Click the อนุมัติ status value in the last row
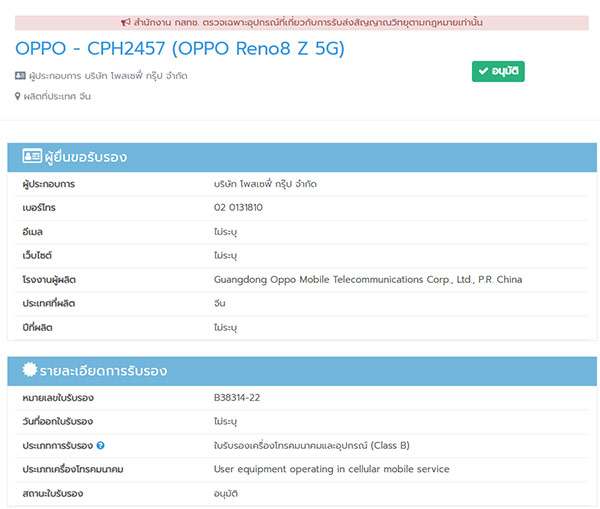The height and width of the screenshot is (509, 600). tap(226, 494)
